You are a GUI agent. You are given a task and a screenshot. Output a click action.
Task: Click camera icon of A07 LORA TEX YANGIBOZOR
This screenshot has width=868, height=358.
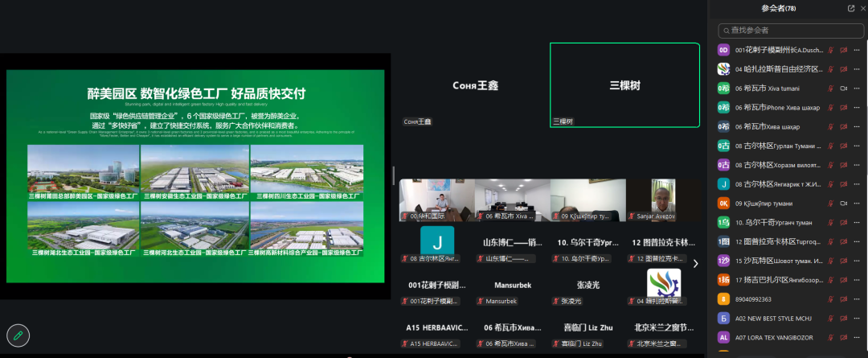click(844, 338)
